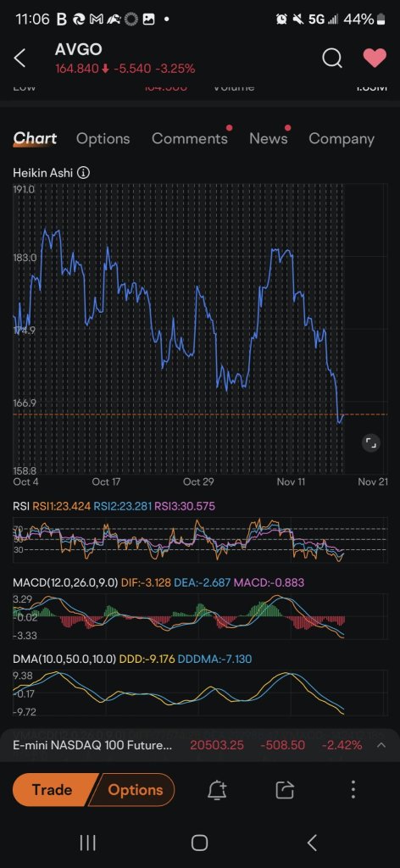Open the Heikin Ashi info icon
Screen dimensions: 400x868
[83, 173]
